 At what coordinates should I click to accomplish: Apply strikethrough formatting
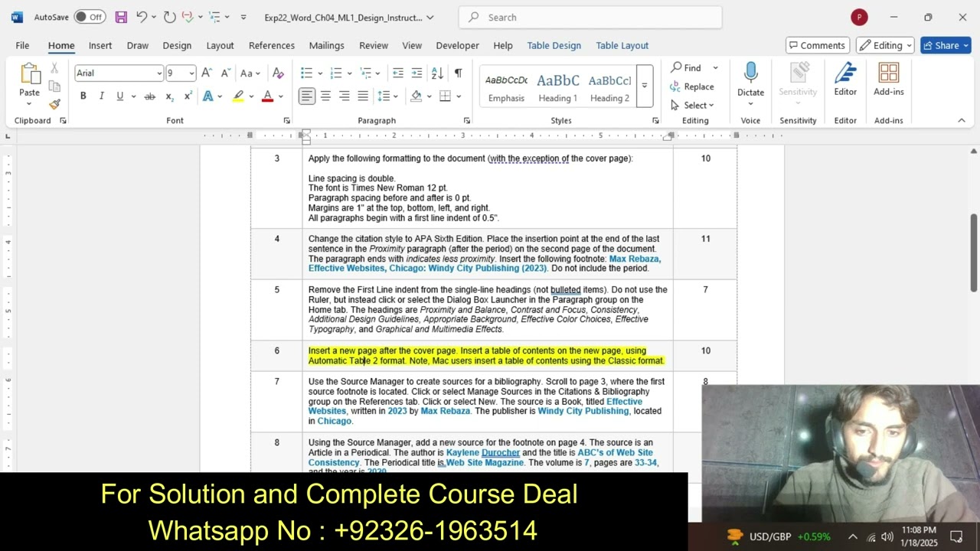tap(150, 96)
